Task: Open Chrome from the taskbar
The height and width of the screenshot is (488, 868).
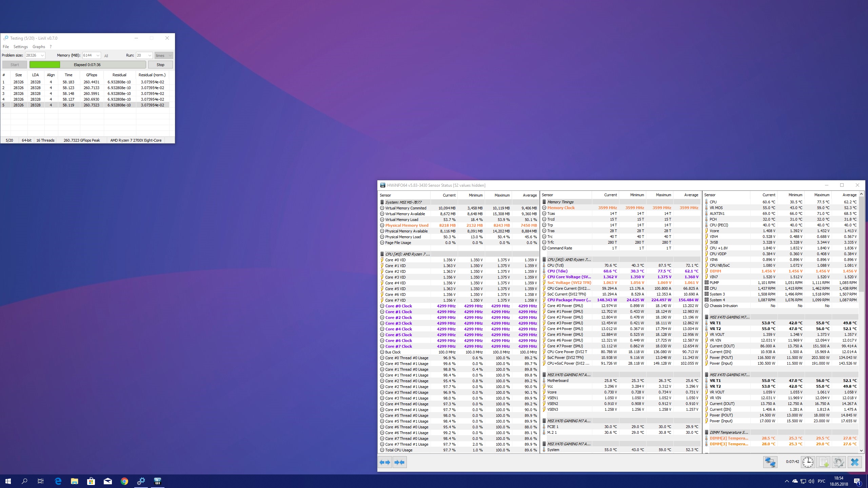Action: (x=124, y=481)
